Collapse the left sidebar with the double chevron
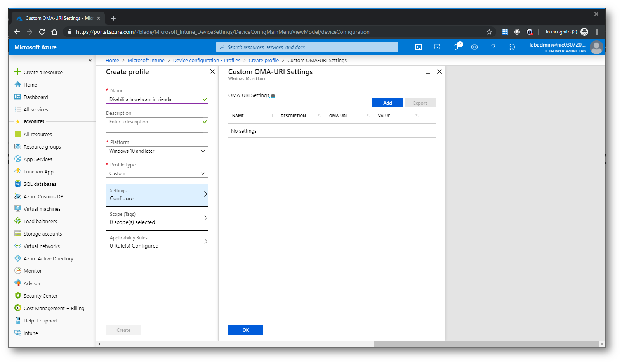Viewport: 622px width, 364px height. pos(90,60)
